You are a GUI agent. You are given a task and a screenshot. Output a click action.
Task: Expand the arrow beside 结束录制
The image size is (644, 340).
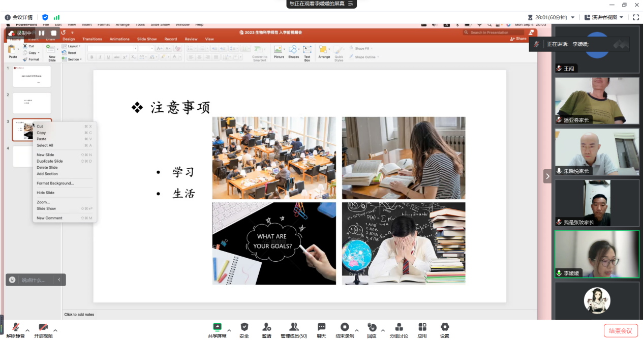pyautogui.click(x=356, y=330)
